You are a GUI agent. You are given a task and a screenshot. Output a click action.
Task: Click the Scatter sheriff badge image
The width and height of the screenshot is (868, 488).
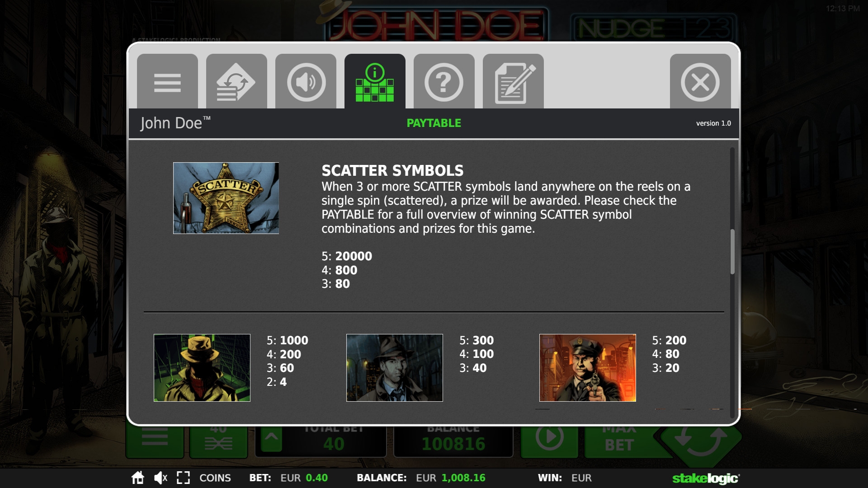point(226,198)
